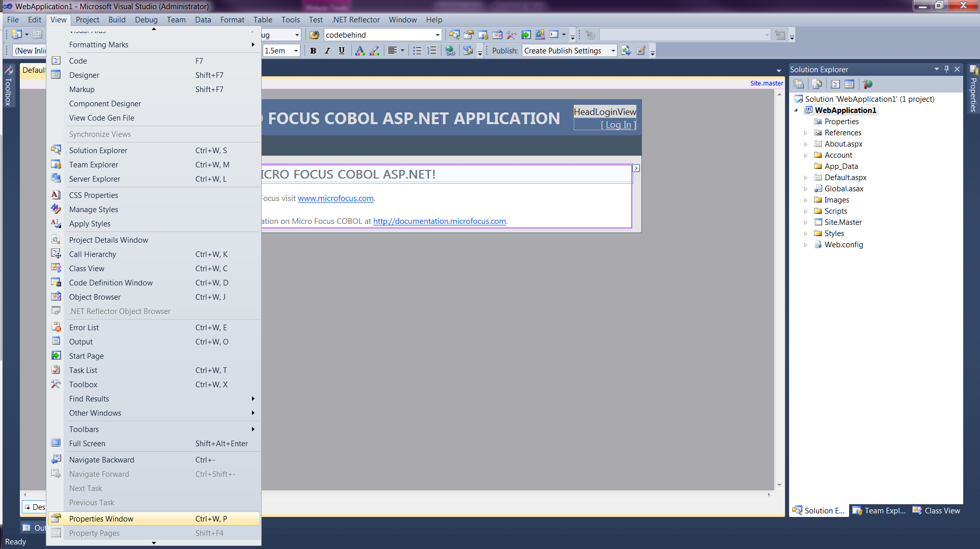Viewport: 980px width, 549px height.
Task: Open the Create Publish Settings dropdown
Action: tap(613, 50)
